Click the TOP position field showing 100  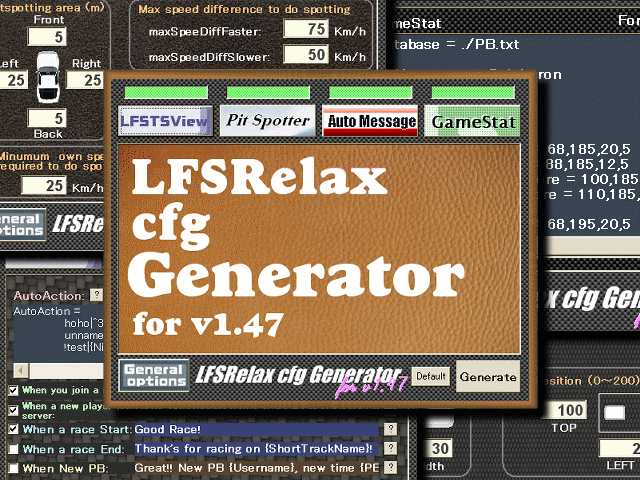(x=565, y=410)
